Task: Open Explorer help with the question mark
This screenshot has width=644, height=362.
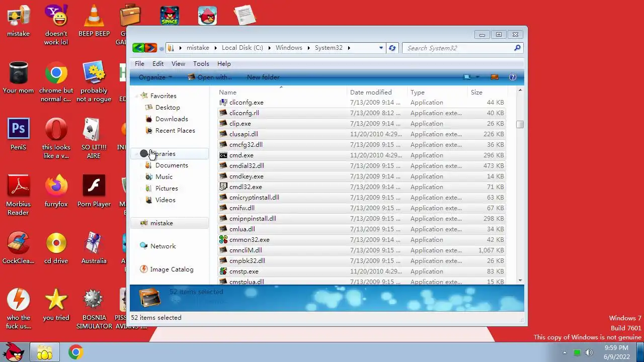Action: point(513,77)
